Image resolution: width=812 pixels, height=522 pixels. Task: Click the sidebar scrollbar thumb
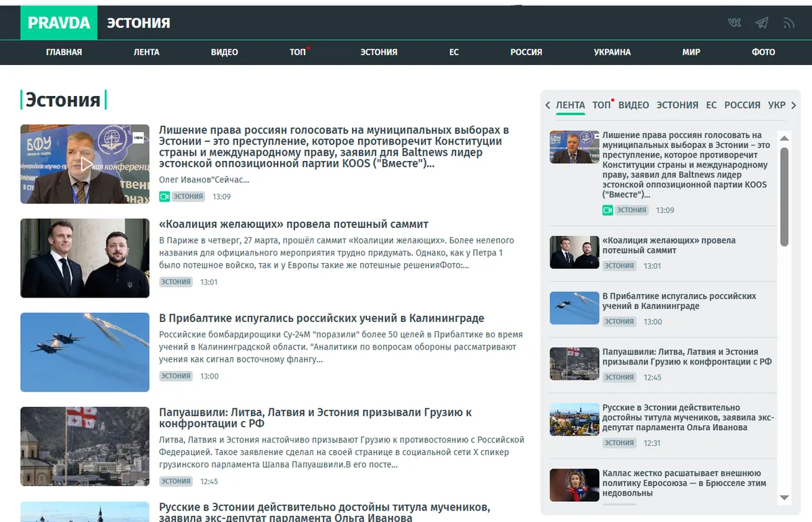coord(784,196)
